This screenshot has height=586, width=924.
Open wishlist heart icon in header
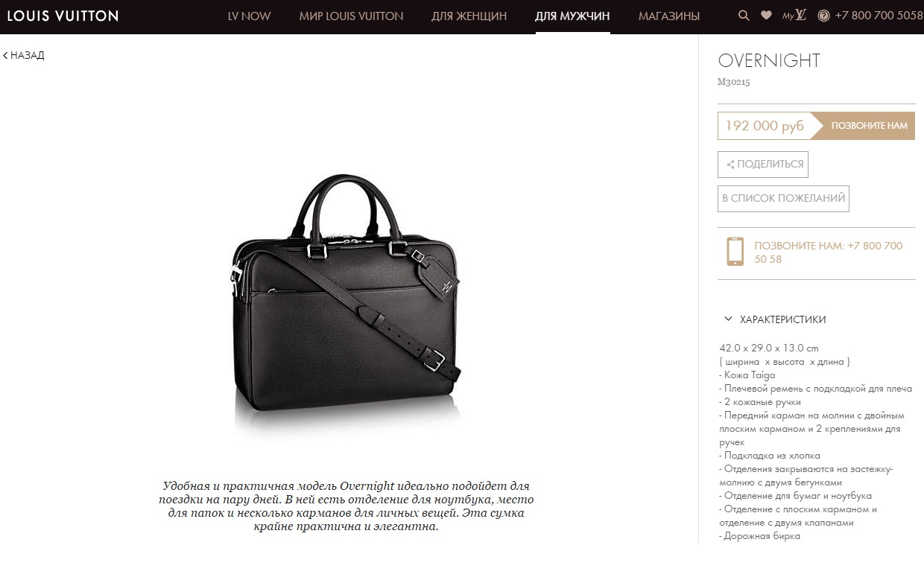[766, 16]
